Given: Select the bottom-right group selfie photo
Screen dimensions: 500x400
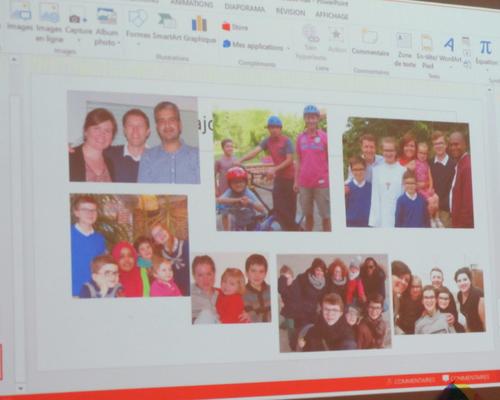Looking at the screenshot, I should pyautogui.click(x=439, y=297).
